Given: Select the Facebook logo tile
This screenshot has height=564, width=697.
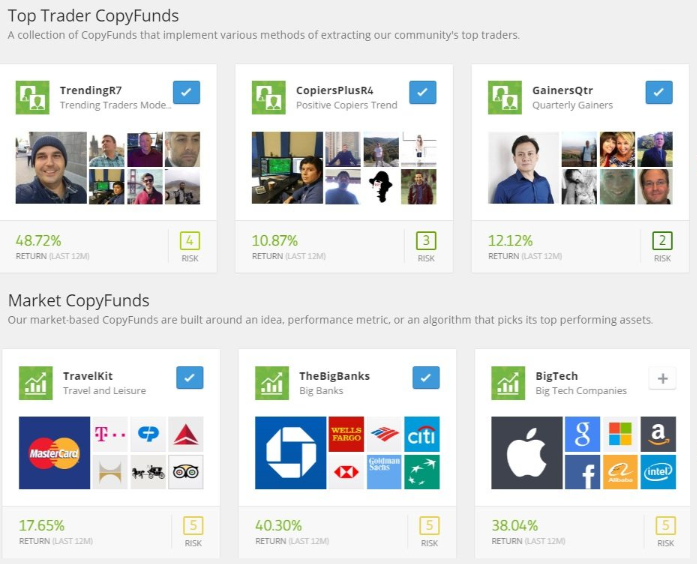Looking at the screenshot, I should pos(582,472).
